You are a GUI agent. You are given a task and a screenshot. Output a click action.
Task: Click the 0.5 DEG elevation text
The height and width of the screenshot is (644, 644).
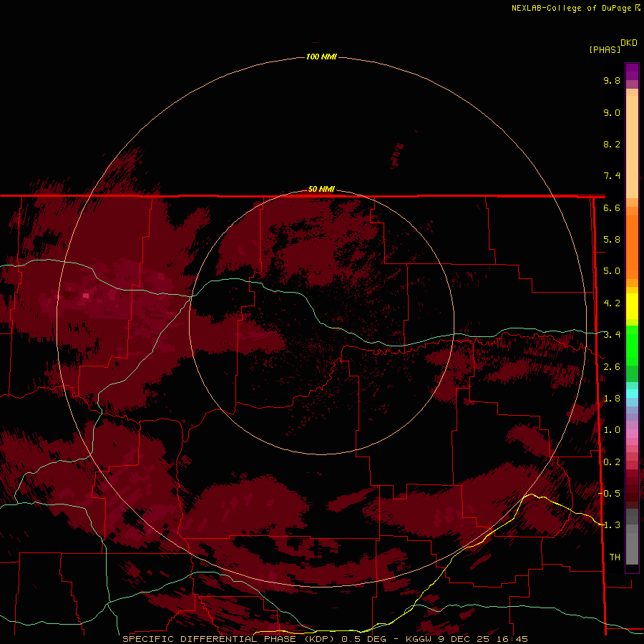tap(364, 639)
